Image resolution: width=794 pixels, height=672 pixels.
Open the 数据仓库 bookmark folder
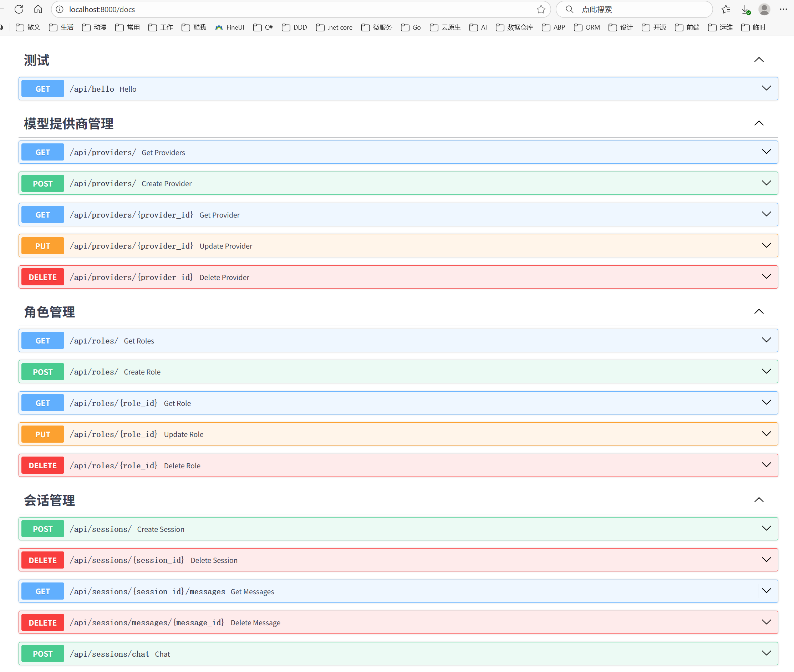tap(514, 27)
